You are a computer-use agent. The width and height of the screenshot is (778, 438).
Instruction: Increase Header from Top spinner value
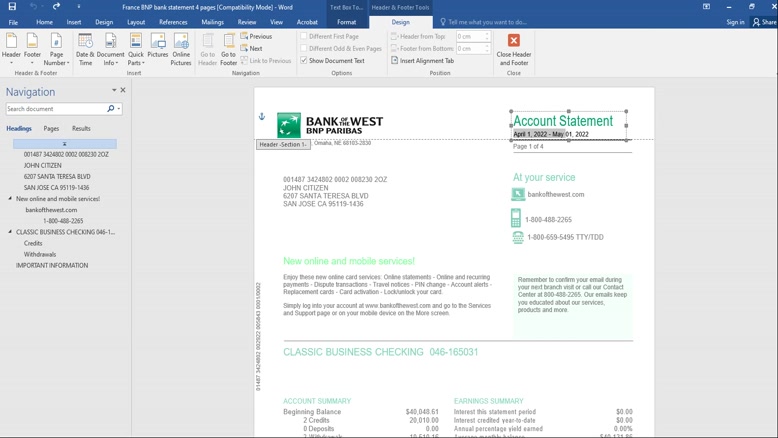[487, 34]
